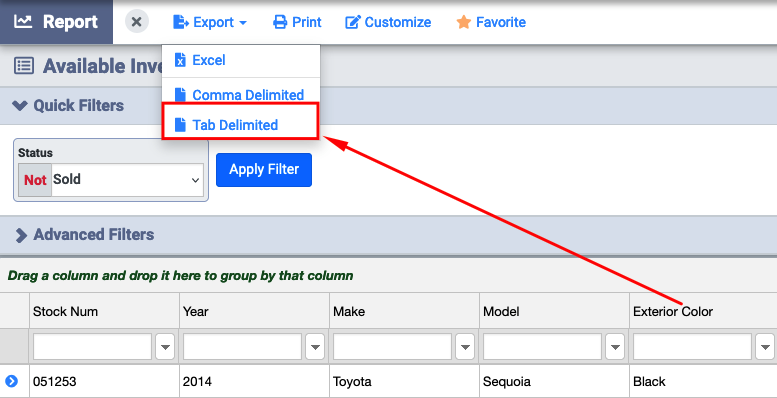Screen dimensions: 777x398
Task: Click the orange Favorite star icon
Action: coord(464,22)
